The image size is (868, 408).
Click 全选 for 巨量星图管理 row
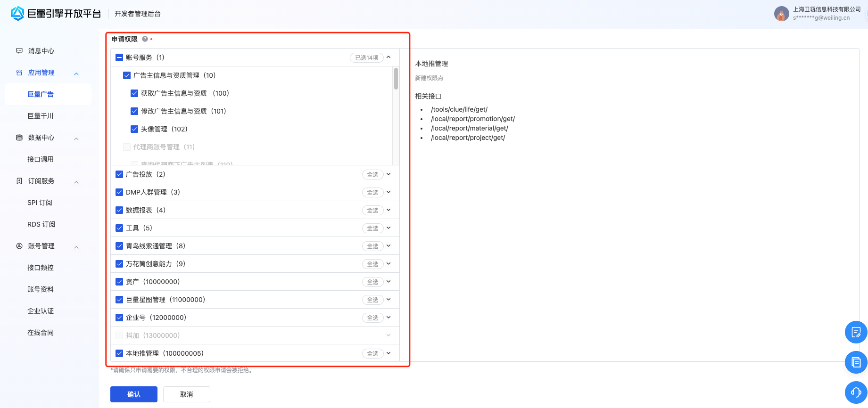coord(373,300)
